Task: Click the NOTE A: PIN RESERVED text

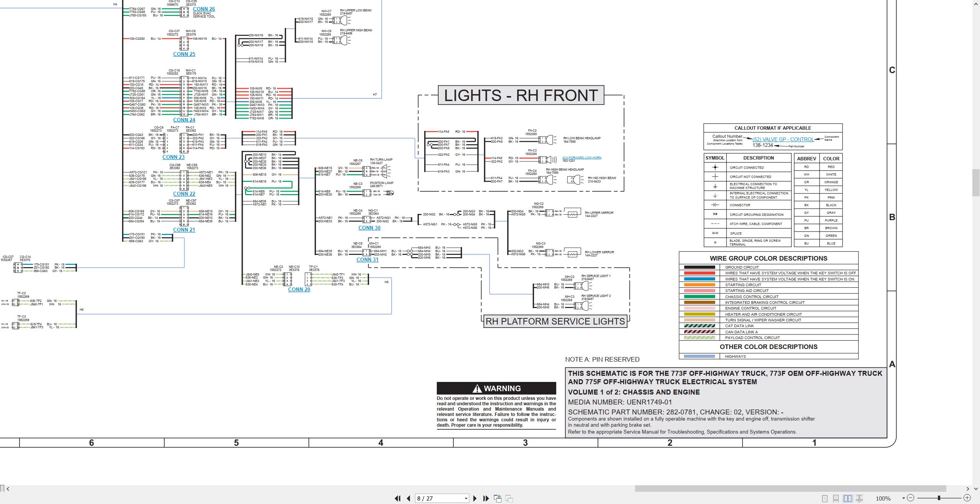Action: (602, 359)
